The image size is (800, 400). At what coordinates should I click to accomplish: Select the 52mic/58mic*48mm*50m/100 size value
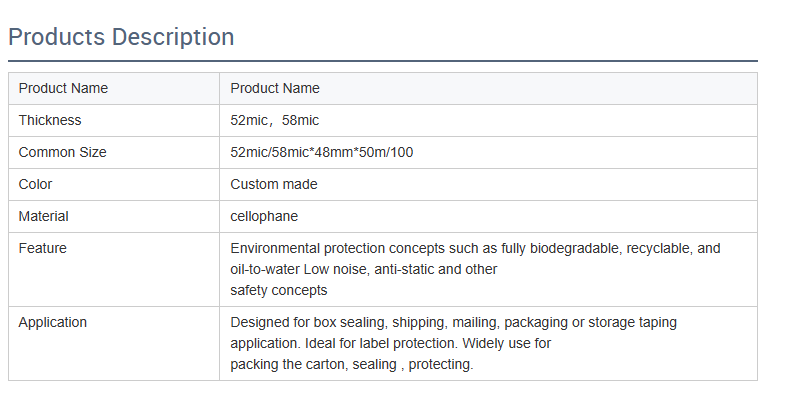[321, 152]
